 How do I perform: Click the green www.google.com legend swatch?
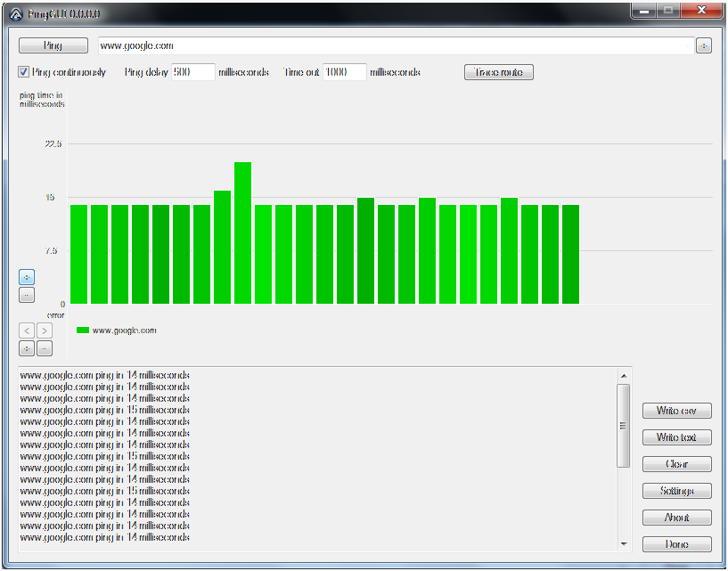pyautogui.click(x=83, y=330)
